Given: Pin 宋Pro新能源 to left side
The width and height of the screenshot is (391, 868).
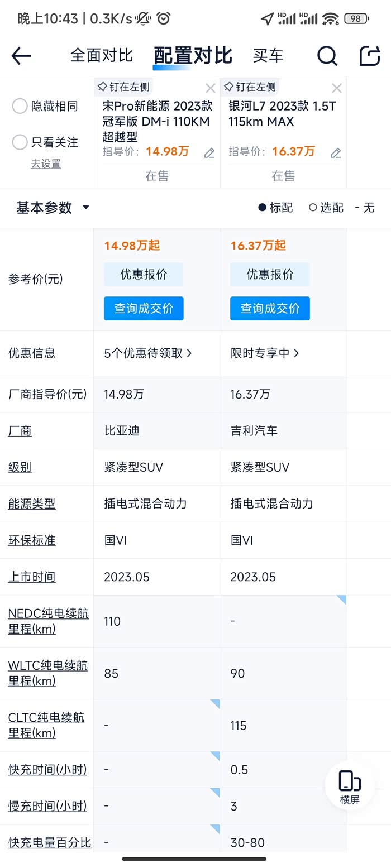Looking at the screenshot, I should pos(123,87).
